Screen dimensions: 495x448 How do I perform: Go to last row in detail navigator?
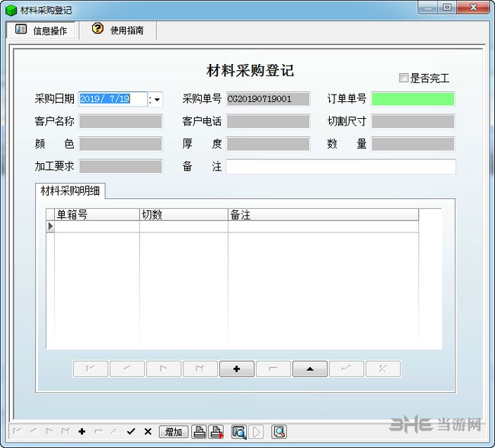pyautogui.click(x=200, y=369)
